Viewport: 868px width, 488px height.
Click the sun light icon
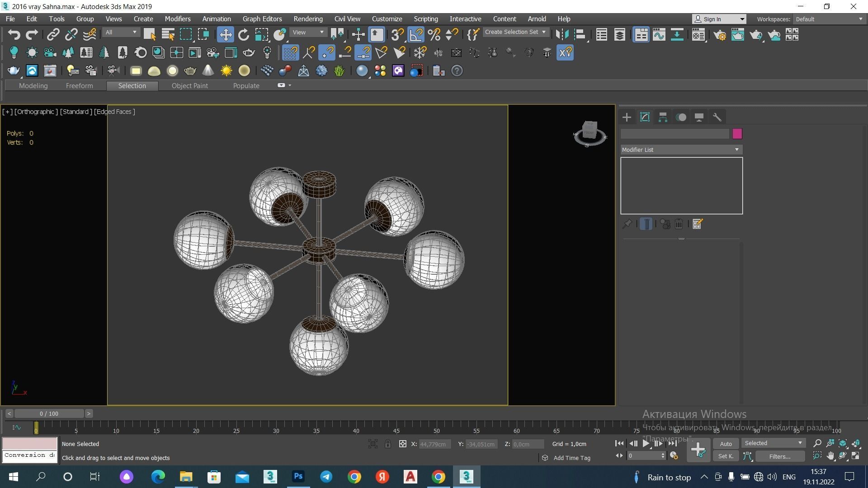226,71
